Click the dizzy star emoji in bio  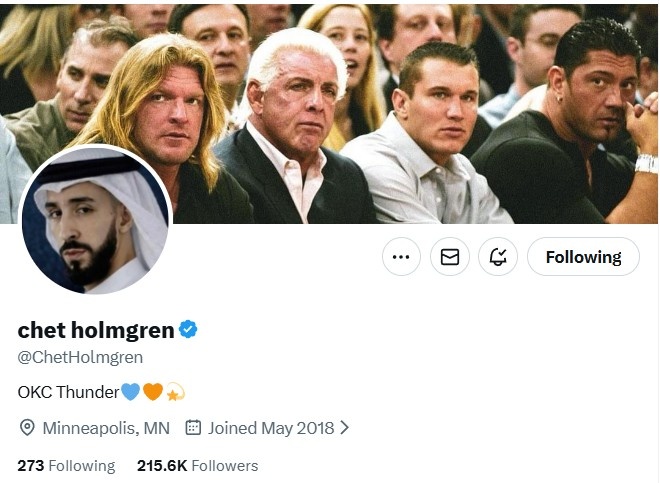[x=175, y=392]
